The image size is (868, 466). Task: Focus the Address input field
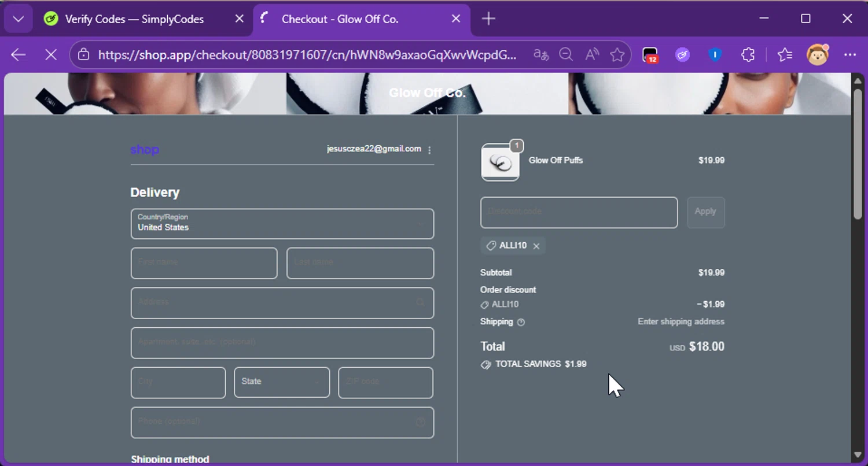click(x=282, y=303)
